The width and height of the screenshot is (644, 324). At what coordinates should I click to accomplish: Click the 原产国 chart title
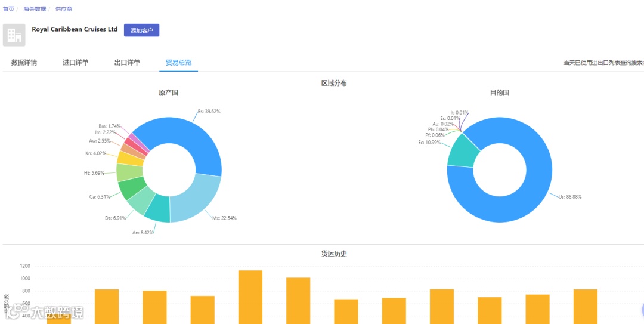coord(168,93)
